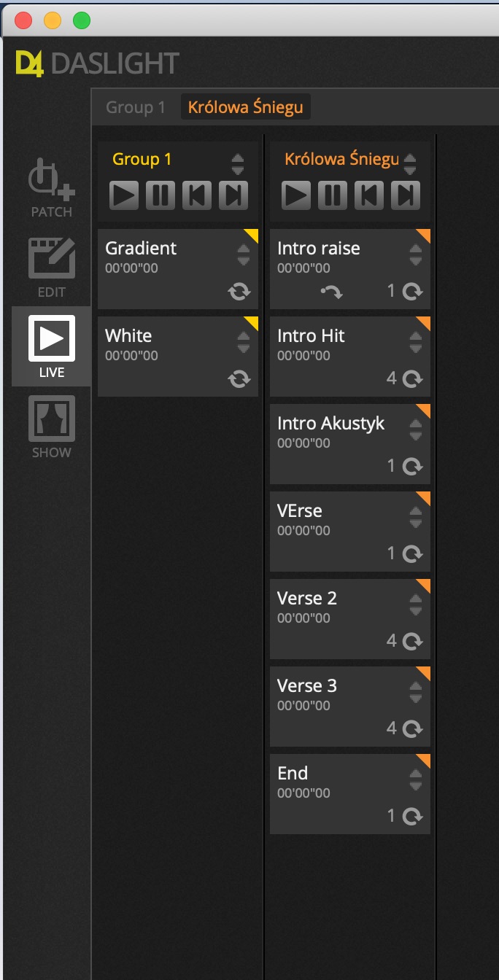Toggle repeat icon on Intro Hit scene
This screenshot has height=980, width=499.
(x=413, y=379)
